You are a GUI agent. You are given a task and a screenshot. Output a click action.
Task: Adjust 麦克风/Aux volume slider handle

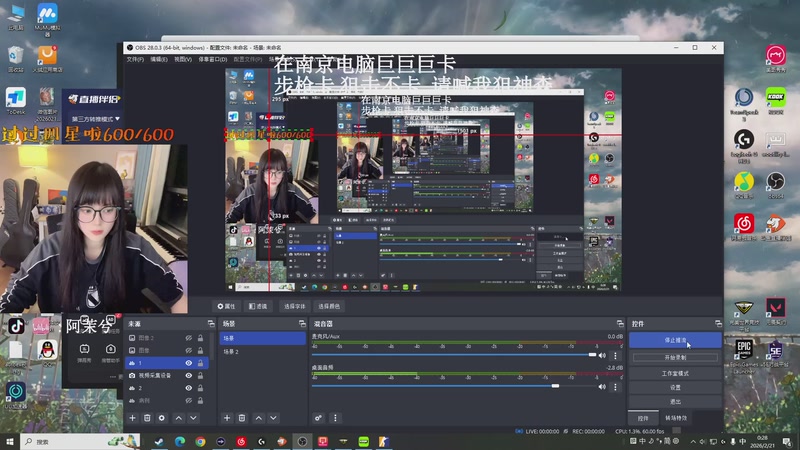tap(592, 355)
